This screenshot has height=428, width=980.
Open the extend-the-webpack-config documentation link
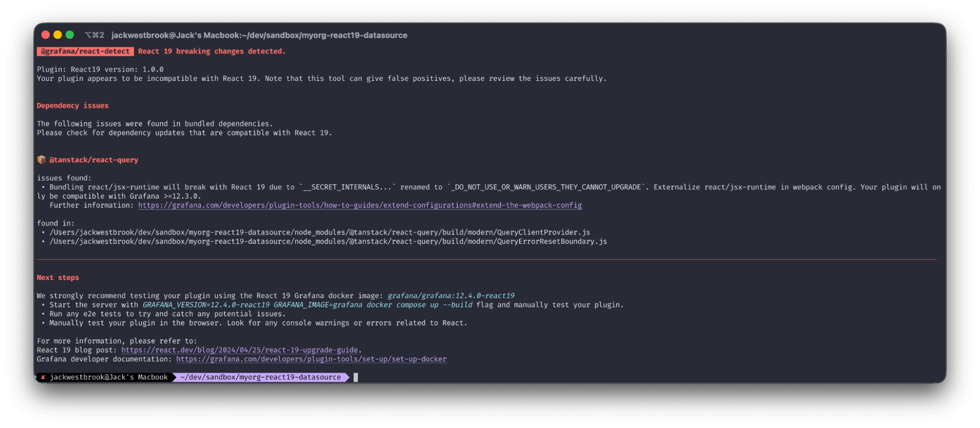coord(360,205)
